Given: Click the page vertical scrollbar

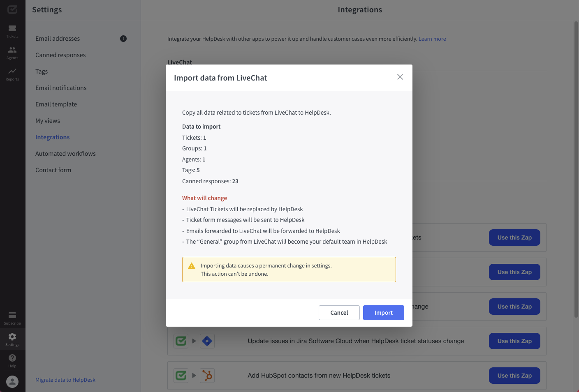Looking at the screenshot, I should [x=576, y=169].
